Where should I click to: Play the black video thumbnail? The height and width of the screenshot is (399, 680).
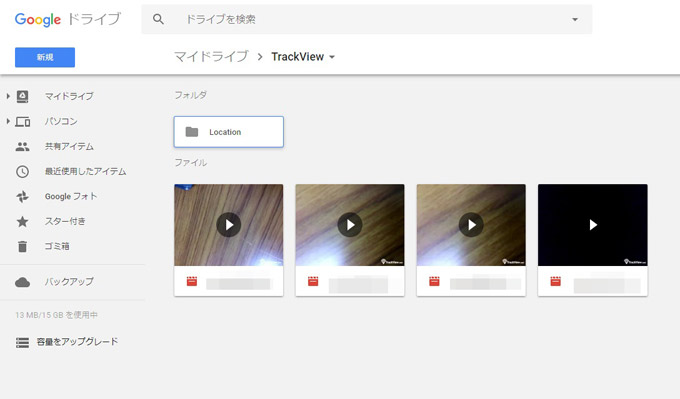593,225
